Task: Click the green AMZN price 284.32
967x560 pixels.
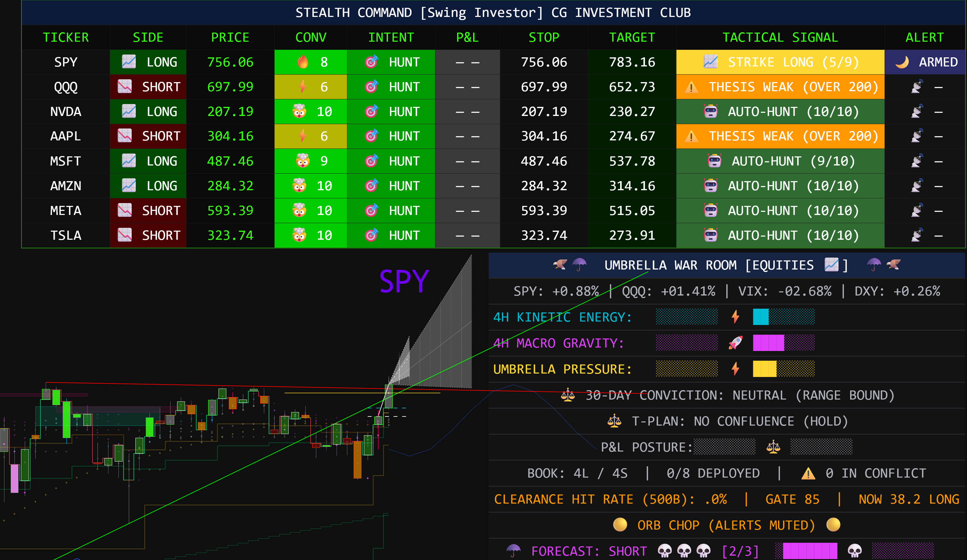Action: tap(230, 186)
